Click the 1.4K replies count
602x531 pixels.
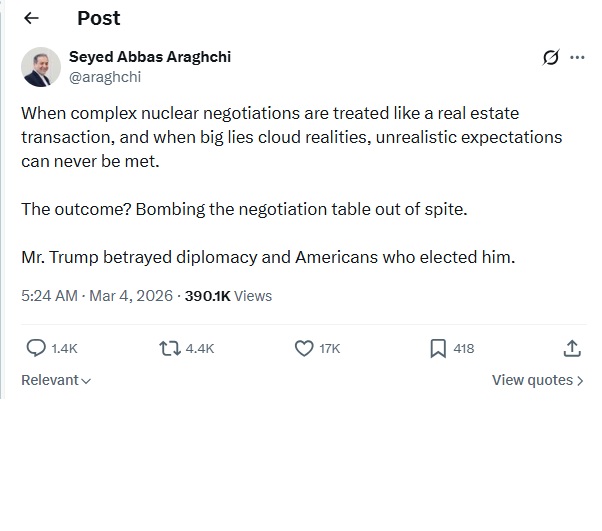[x=64, y=349]
